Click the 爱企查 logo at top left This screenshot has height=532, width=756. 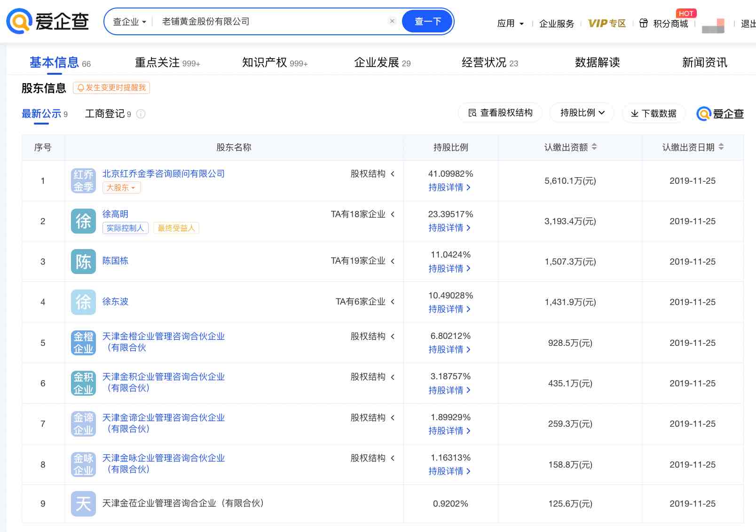pos(47,21)
